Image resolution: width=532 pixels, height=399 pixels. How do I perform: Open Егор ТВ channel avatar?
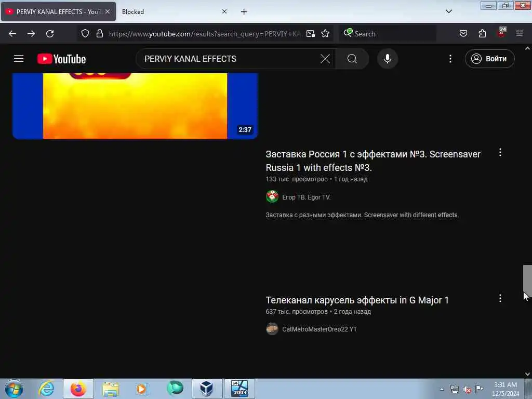click(x=272, y=197)
